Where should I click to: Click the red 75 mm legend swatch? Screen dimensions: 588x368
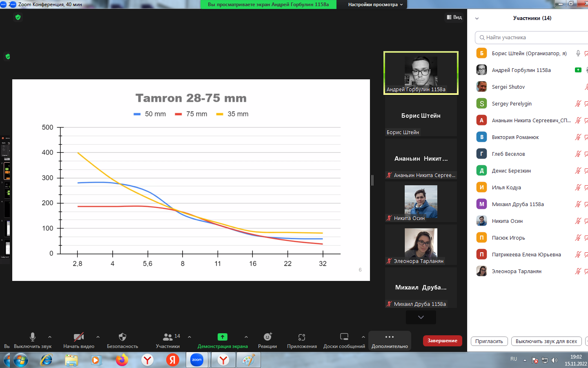click(178, 114)
